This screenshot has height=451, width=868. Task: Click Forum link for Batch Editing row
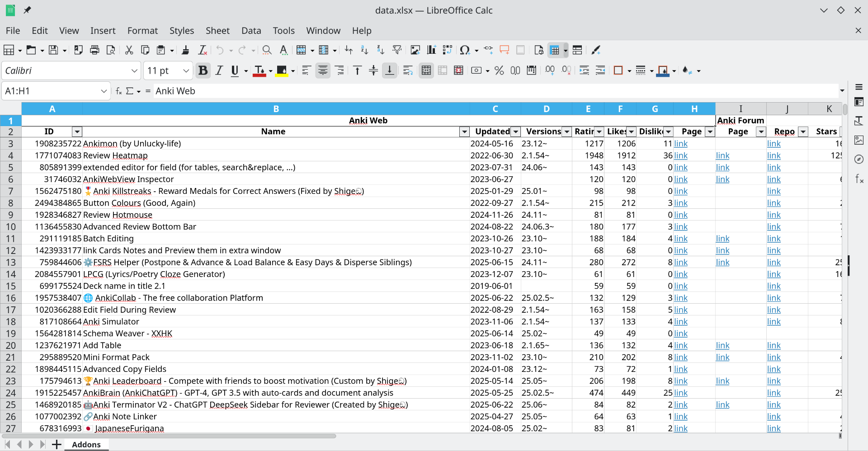click(x=722, y=239)
